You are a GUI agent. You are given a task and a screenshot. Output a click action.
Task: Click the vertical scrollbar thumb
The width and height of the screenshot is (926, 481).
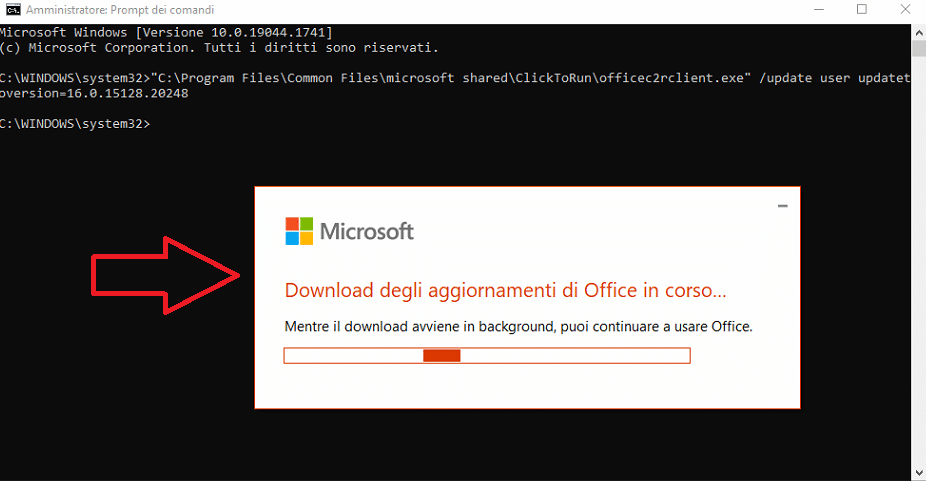[x=919, y=48]
